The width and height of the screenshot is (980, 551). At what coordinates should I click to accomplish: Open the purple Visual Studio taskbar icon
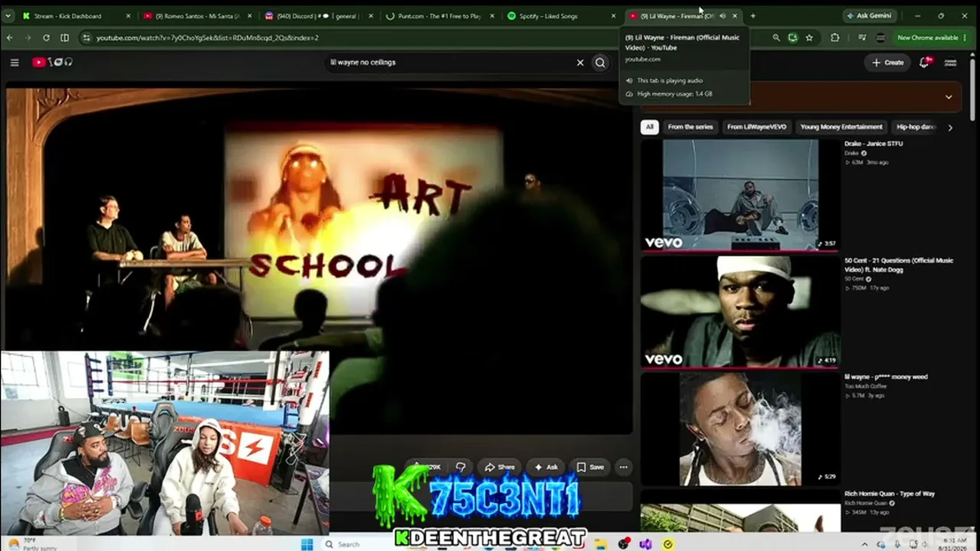tap(645, 544)
